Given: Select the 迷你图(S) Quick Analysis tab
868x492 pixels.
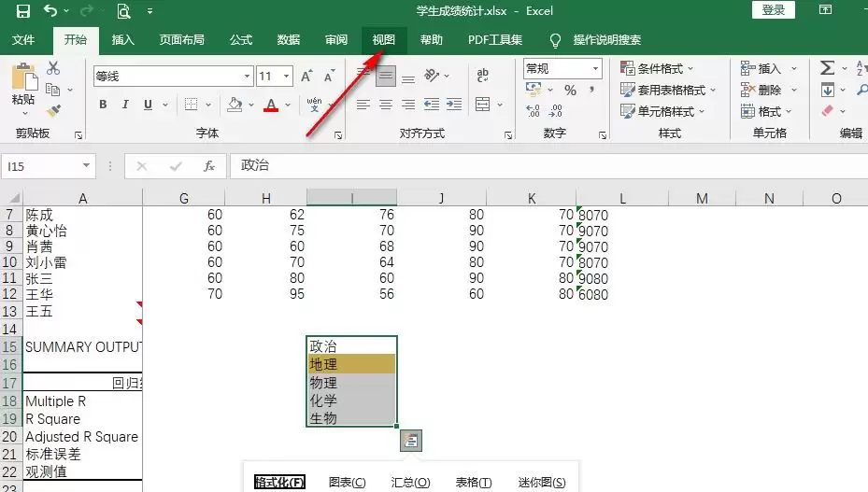Looking at the screenshot, I should tap(542, 482).
